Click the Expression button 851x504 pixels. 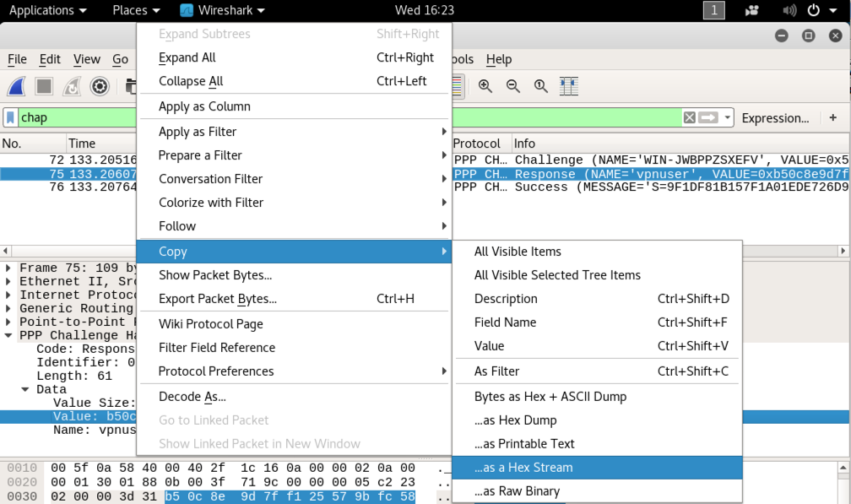tap(775, 117)
